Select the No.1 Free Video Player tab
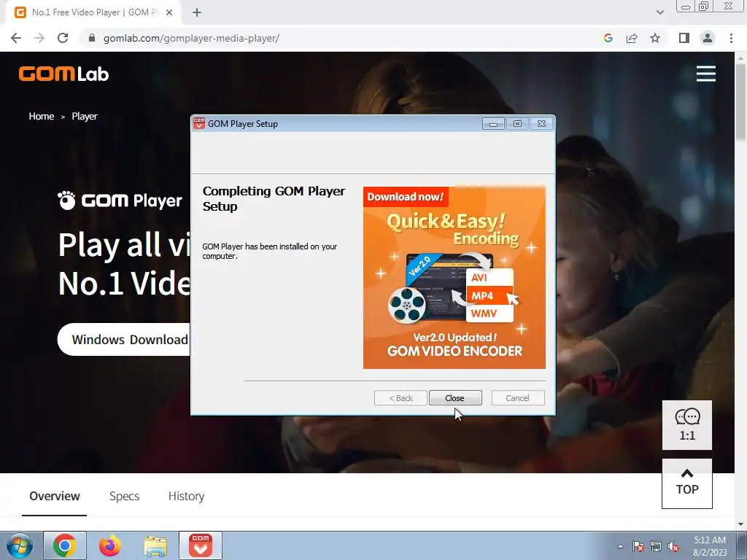747x560 pixels. pos(93,12)
